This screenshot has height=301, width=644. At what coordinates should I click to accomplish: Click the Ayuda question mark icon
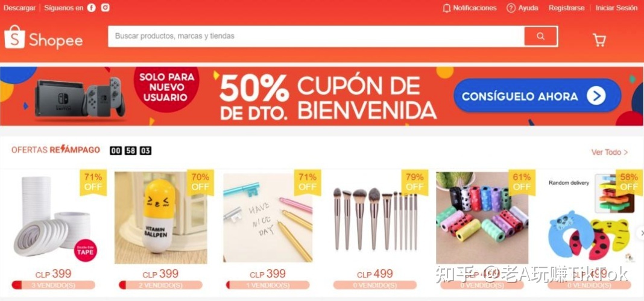(511, 8)
